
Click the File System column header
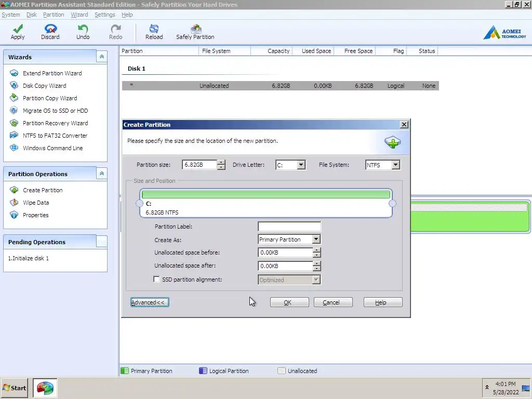tap(216, 51)
